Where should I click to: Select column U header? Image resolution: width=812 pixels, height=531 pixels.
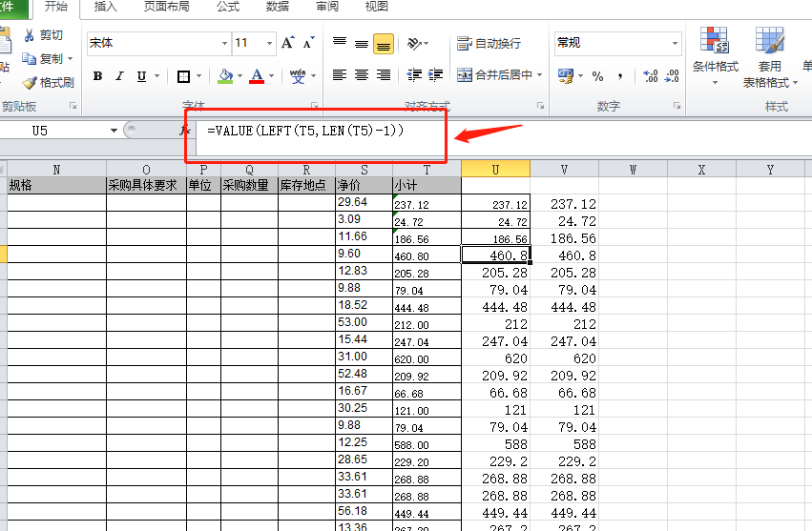pos(495,170)
